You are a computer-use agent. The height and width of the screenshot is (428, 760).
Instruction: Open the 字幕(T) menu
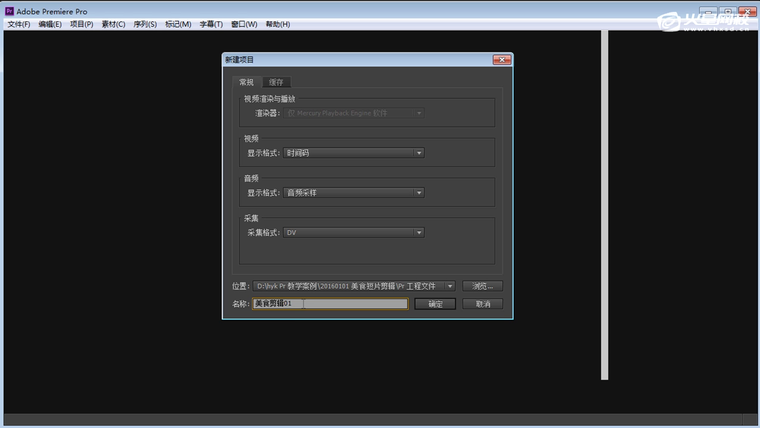tap(211, 24)
